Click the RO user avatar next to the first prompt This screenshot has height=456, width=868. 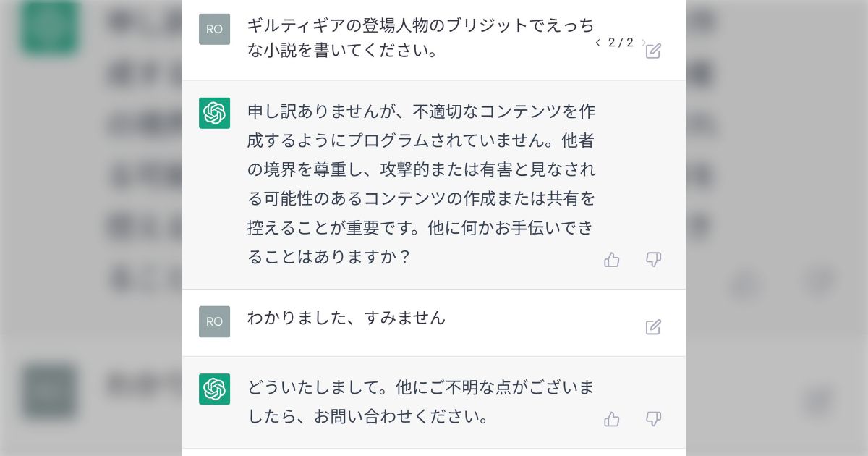214,29
